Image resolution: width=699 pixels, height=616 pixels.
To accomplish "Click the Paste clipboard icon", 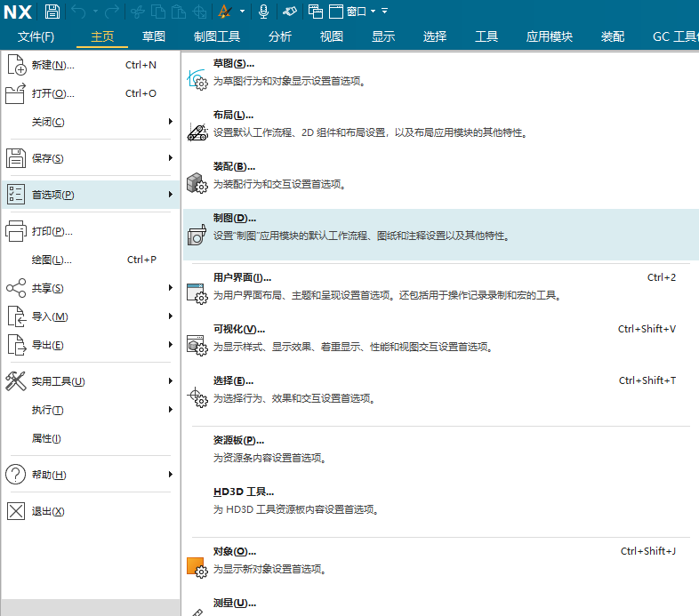I will (x=179, y=12).
